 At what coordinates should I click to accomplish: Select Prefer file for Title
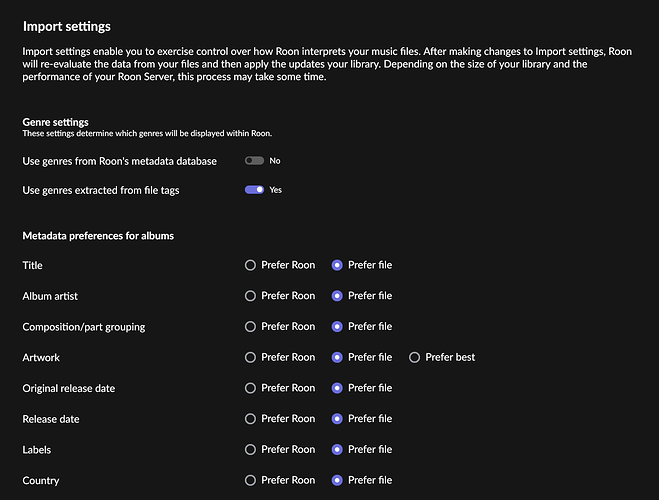click(337, 265)
